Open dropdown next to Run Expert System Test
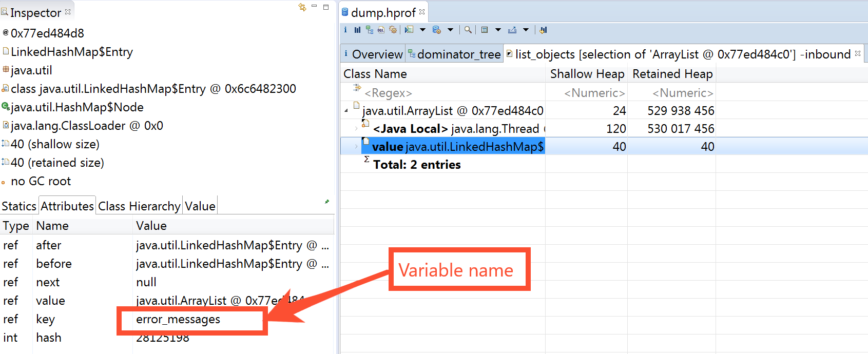This screenshot has height=354, width=868. [x=423, y=30]
